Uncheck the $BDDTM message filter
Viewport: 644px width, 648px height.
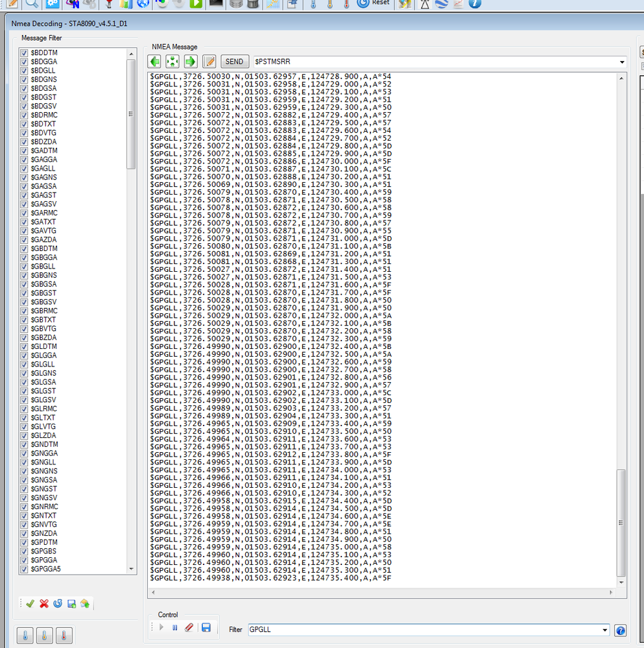[24, 53]
